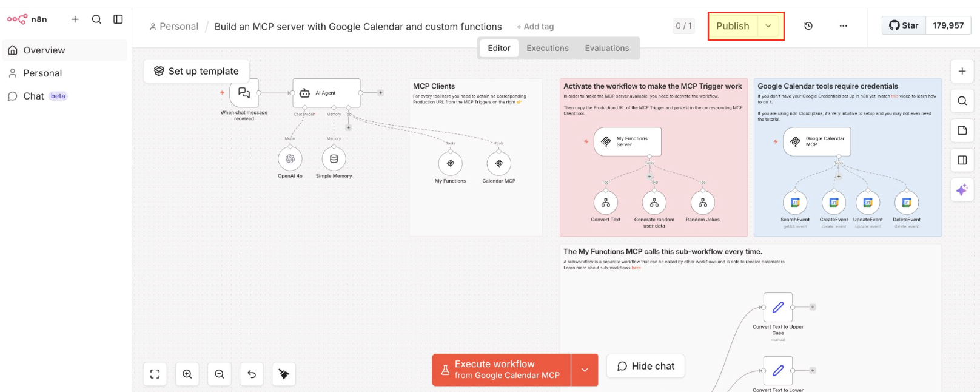Viewport: 980px width, 392px height.
Task: Click the 179,957 star count
Action: click(948, 25)
